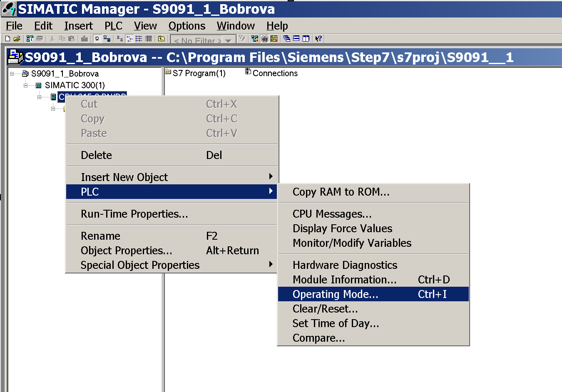
Task: Open the View menu
Action: click(x=145, y=26)
